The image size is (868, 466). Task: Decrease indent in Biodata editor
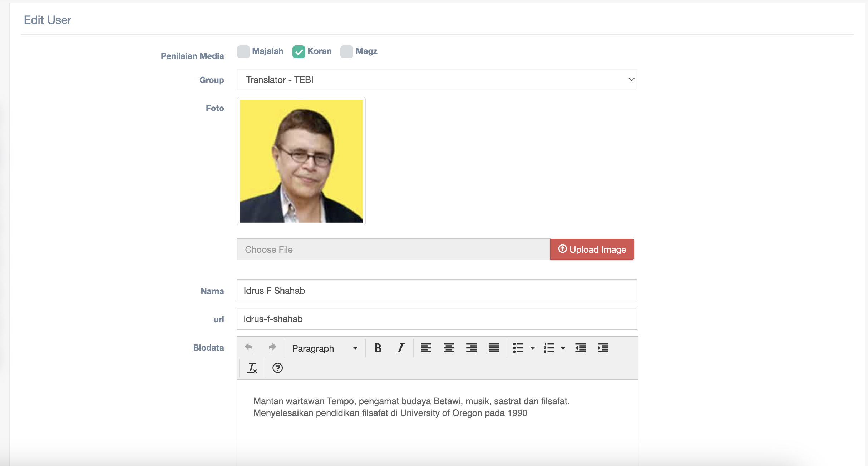pos(580,348)
